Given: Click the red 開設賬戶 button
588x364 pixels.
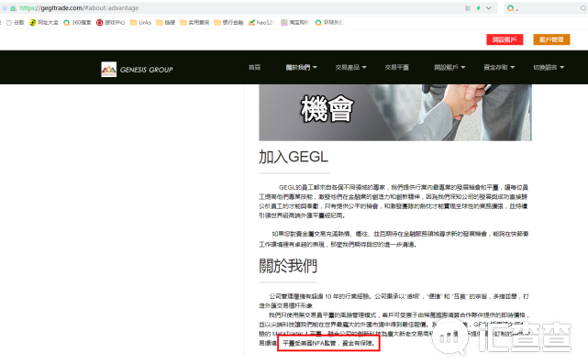Looking at the screenshot, I should tap(505, 39).
